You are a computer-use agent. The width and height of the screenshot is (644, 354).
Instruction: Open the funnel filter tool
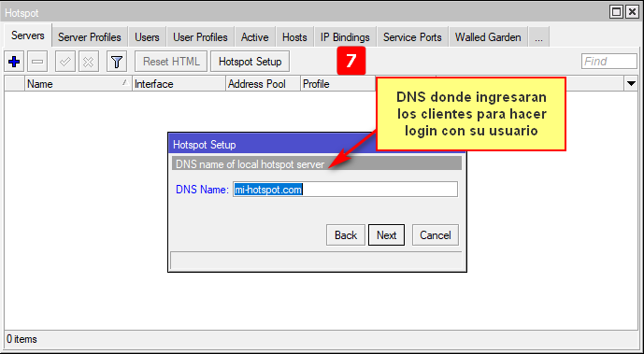117,62
